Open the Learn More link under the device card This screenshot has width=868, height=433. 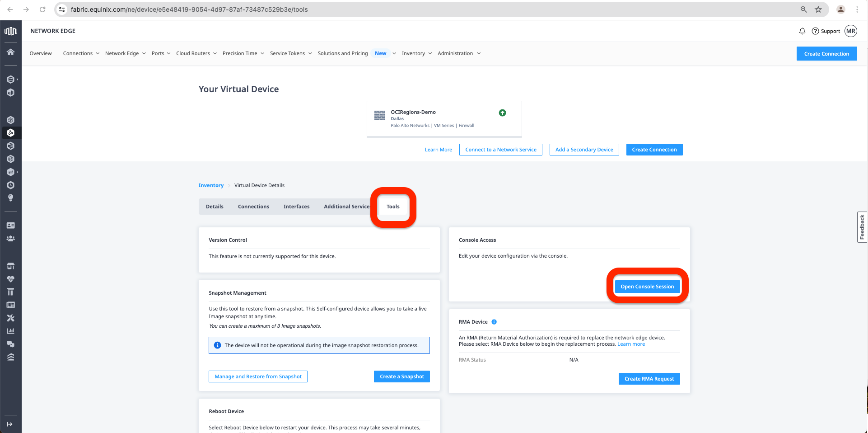[438, 150]
